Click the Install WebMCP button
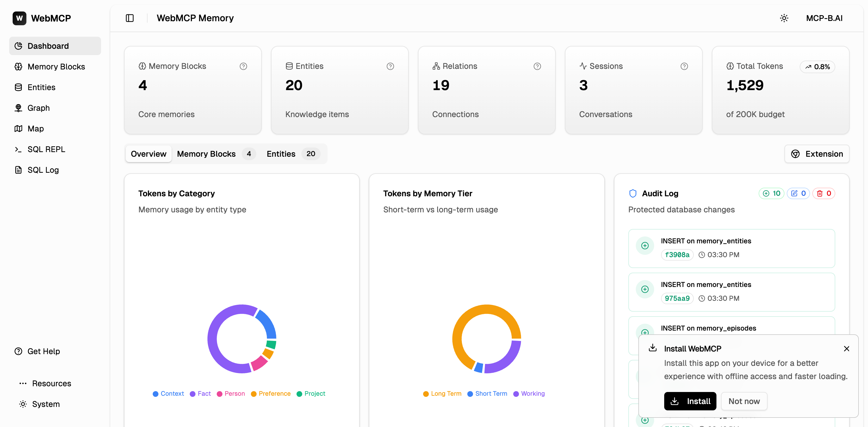Image resolution: width=868 pixels, height=427 pixels. point(690,401)
